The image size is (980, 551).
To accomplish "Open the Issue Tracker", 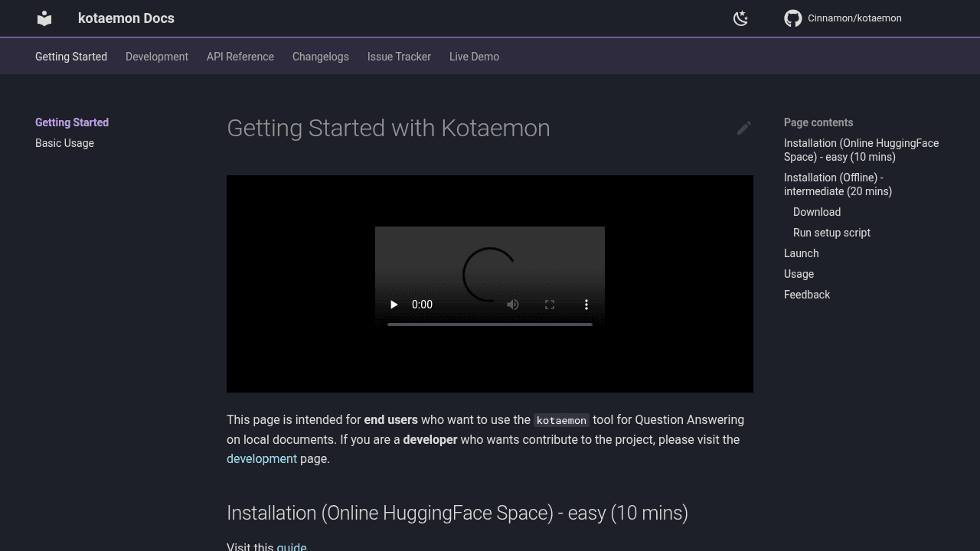I will [x=399, y=56].
